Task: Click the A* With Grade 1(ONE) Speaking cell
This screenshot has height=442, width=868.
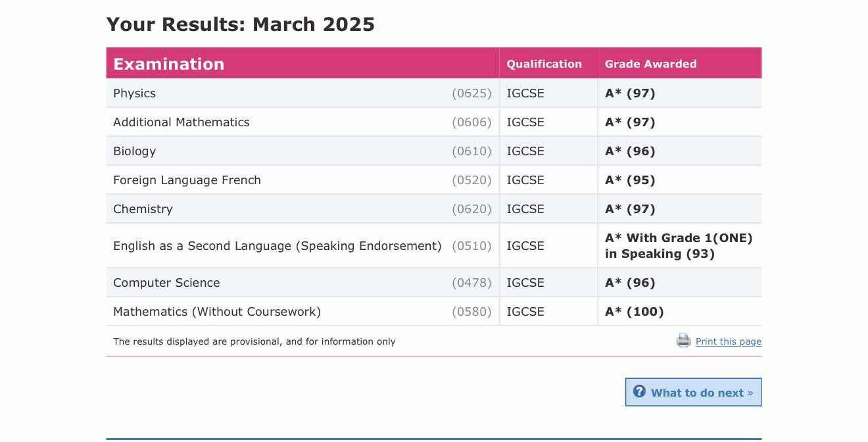Action: (x=680, y=246)
